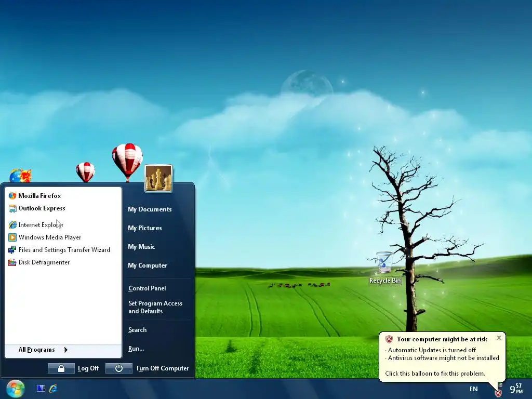532x399 pixels.
Task: Select Outlook Express text entry
Action: [42, 208]
